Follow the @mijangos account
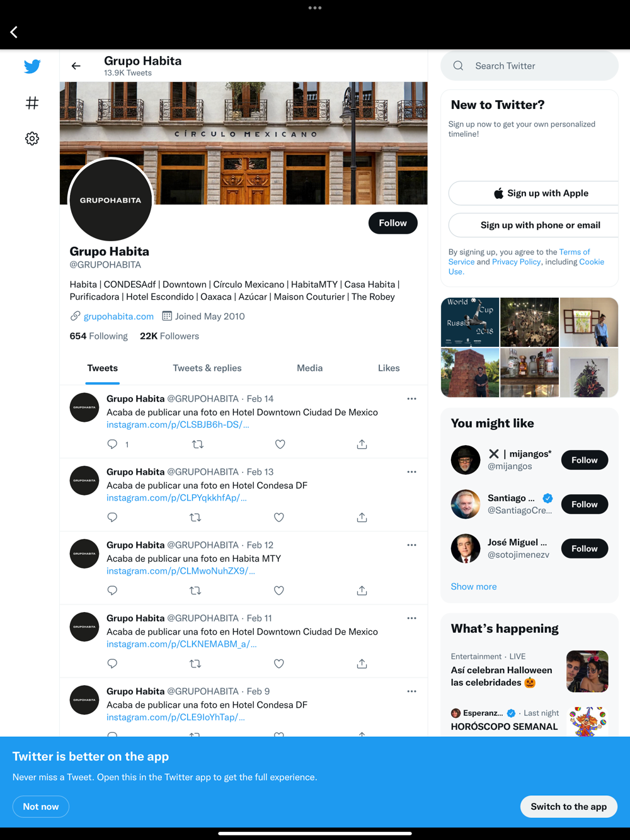Screen dimensions: 630x840 tap(585, 460)
